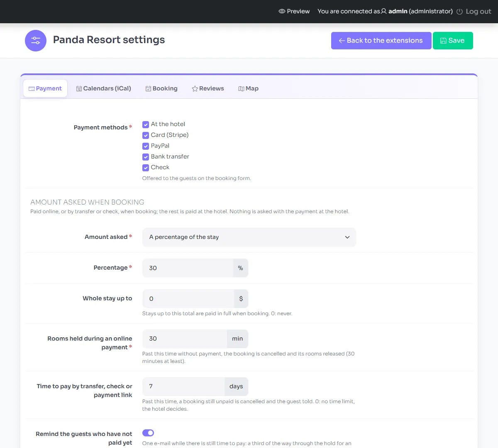Click the calendar-check icon of Booking tab

coord(148,89)
